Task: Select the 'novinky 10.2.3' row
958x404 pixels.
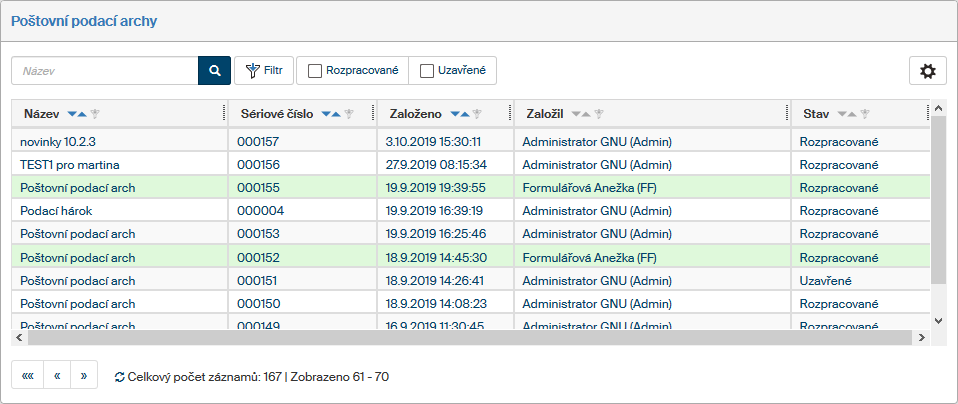Action: (x=58, y=141)
